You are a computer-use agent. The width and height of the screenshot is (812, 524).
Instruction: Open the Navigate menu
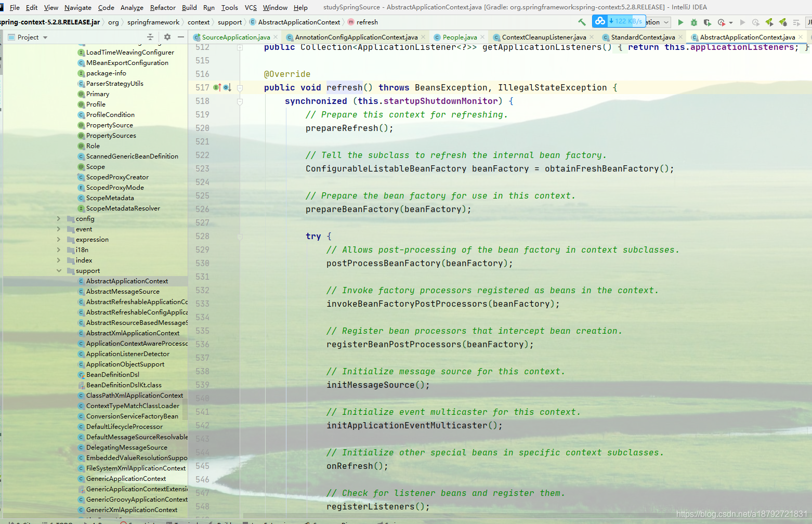tap(78, 7)
